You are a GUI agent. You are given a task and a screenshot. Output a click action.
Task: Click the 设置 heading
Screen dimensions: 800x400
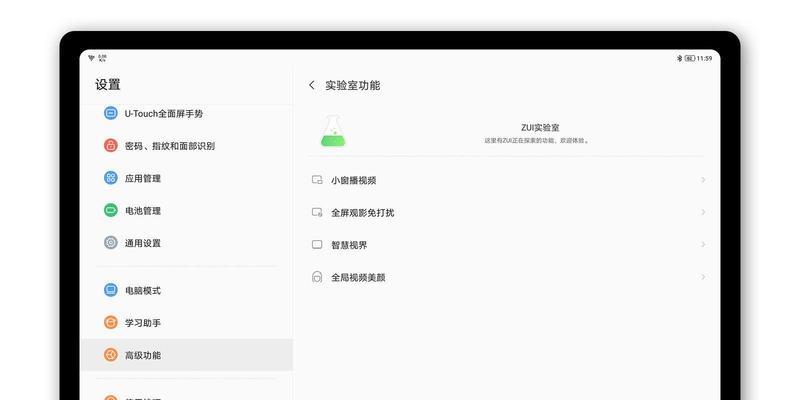tap(108, 85)
